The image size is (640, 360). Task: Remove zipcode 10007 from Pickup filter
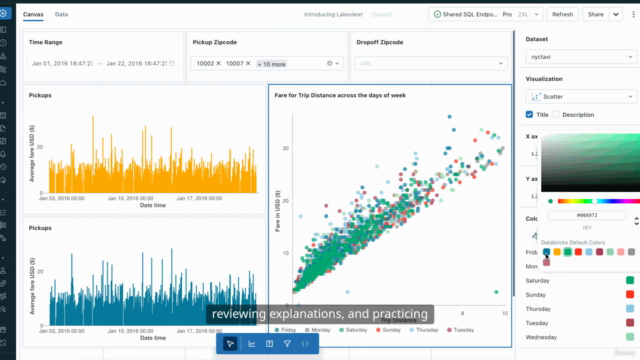[x=248, y=63]
